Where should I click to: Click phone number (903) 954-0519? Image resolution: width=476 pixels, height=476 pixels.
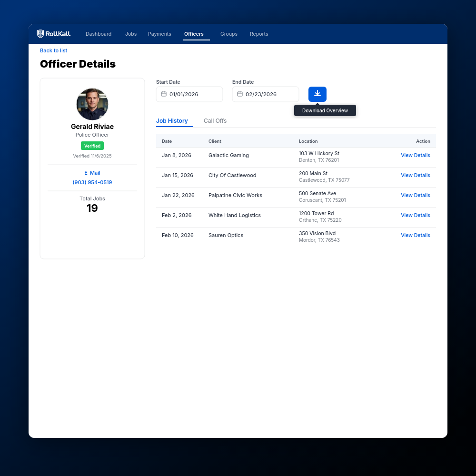(92, 182)
